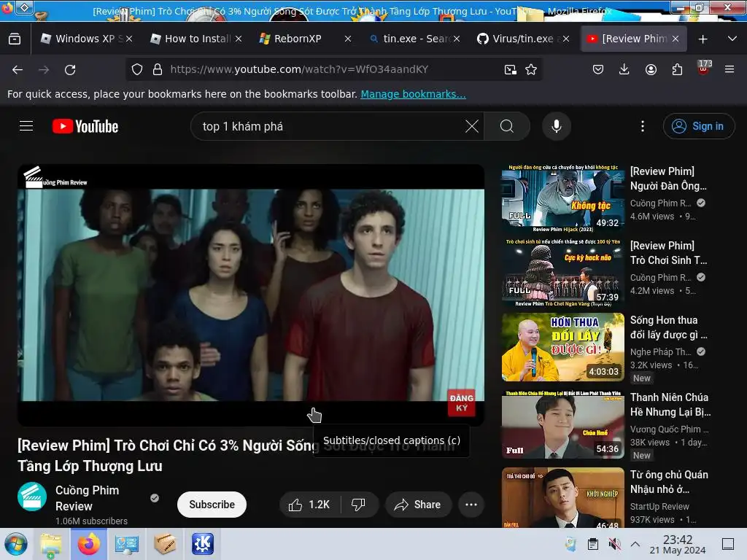The width and height of the screenshot is (747, 560).
Task: Open the Windows Start orb
Action: point(16,544)
